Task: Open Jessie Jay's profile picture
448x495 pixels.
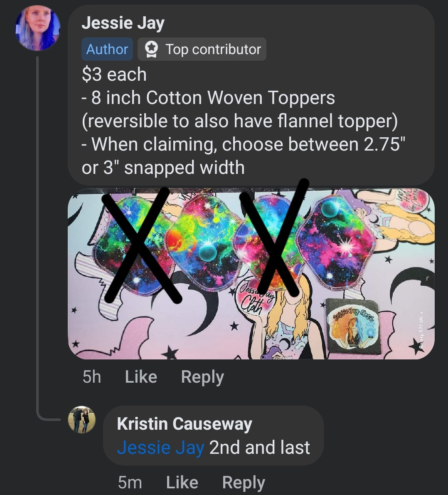Action: coord(37,29)
